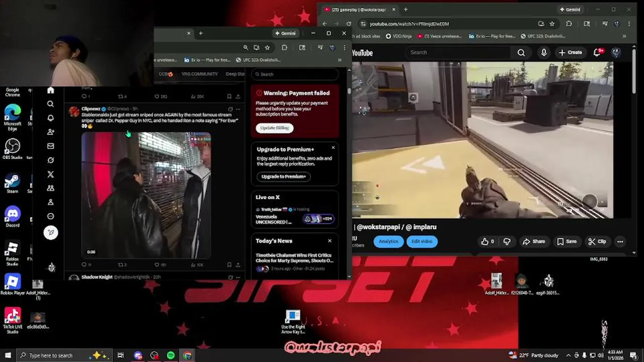Screen dimensions: 644x362
Task: Click the YouTube search field
Action: point(459,52)
